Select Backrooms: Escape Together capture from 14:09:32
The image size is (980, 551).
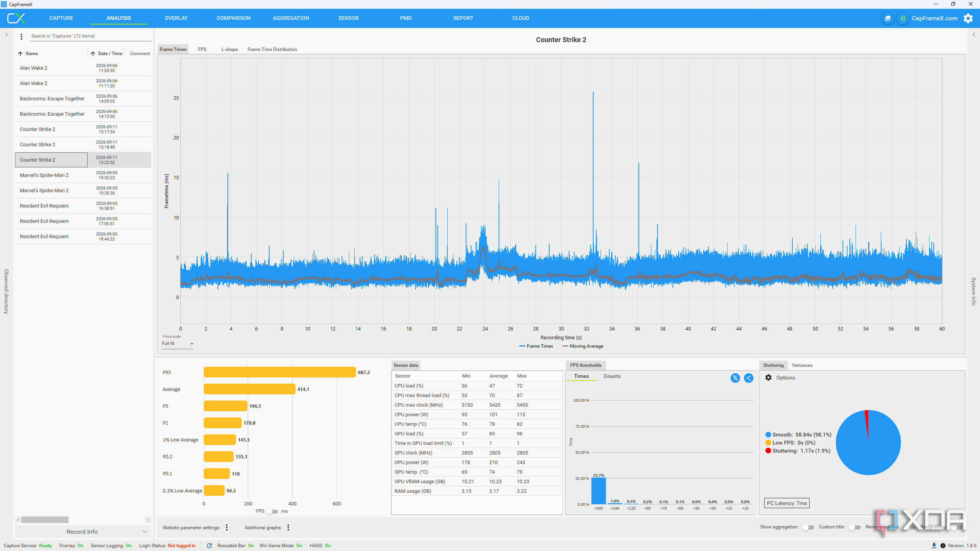(x=83, y=99)
